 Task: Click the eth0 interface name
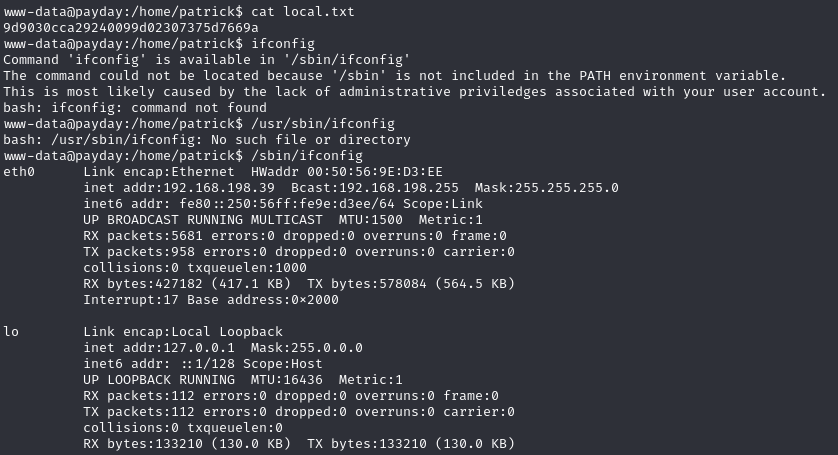(x=19, y=172)
